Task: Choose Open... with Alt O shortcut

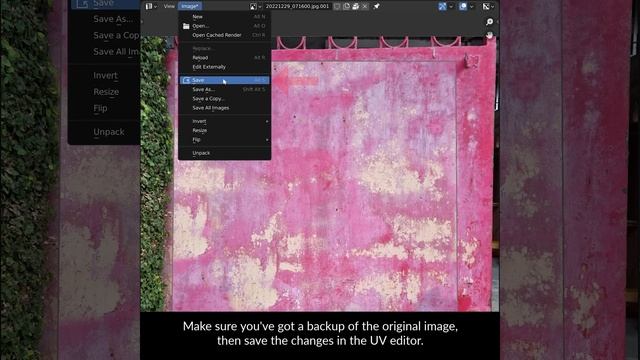Action: point(224,26)
